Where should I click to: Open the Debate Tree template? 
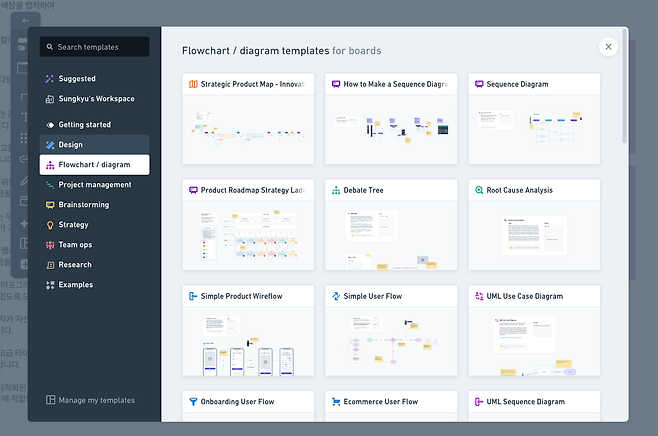pos(391,225)
